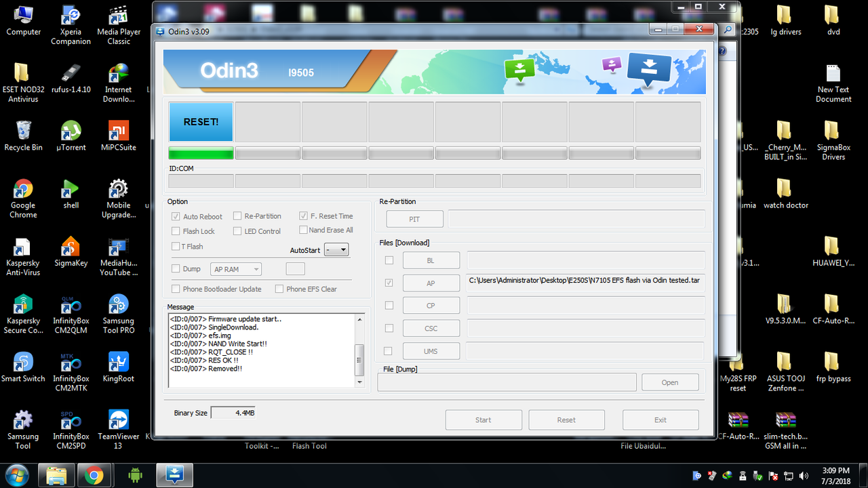
Task: Open InfinityBox CM2MTK shortcut
Action: 71,372
